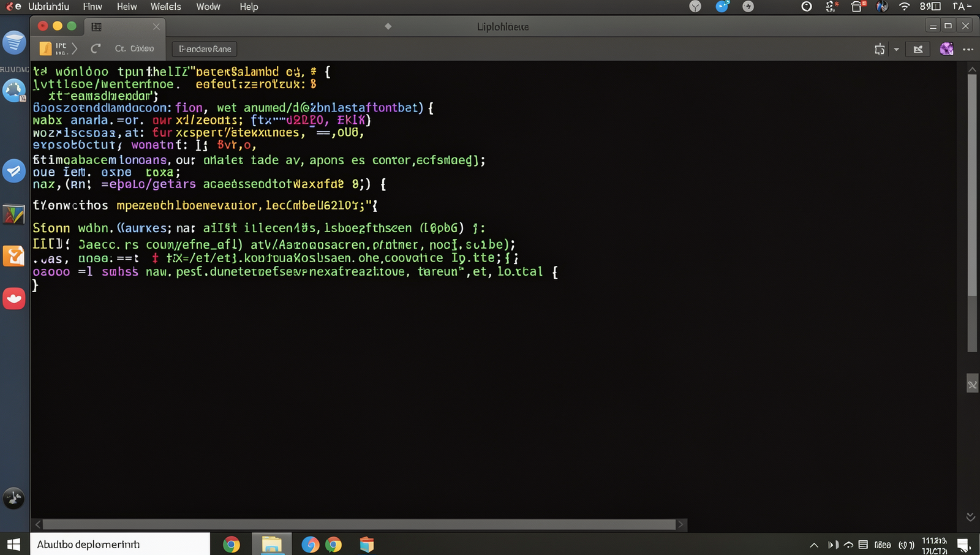Open the orange square app in sidebar
Image resolution: width=980 pixels, height=555 pixels.
point(13,256)
